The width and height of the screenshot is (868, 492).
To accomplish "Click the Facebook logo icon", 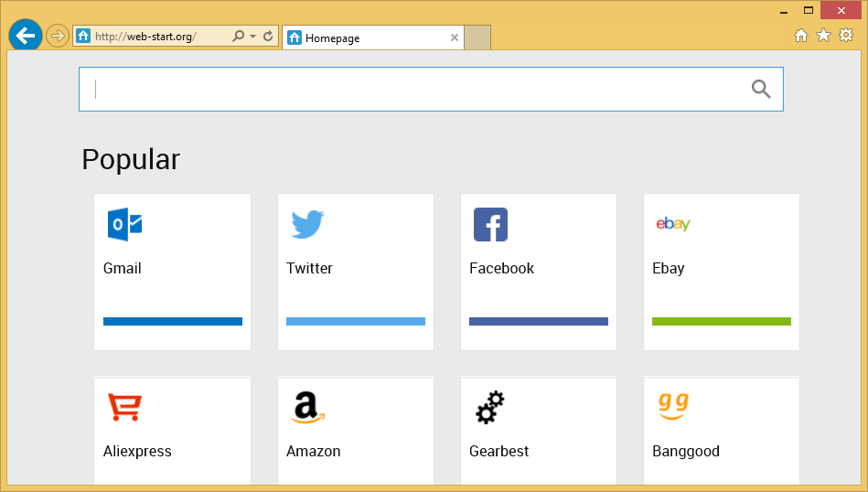I will click(x=490, y=225).
